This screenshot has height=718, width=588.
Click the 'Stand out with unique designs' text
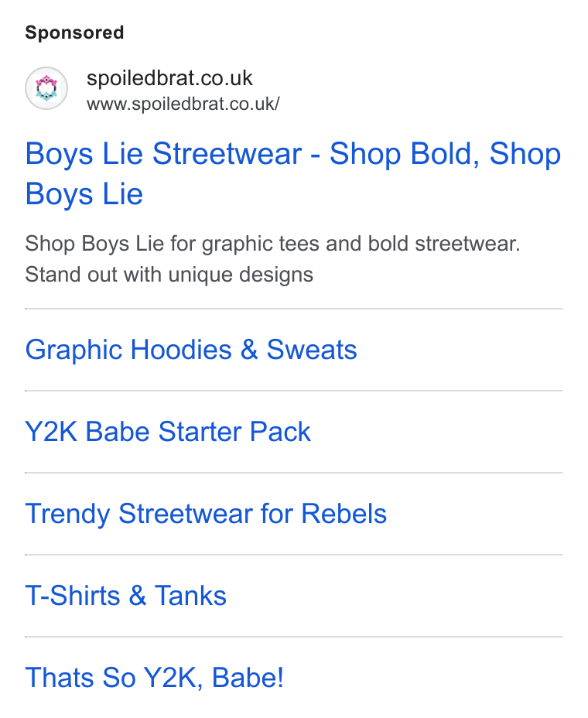(169, 275)
